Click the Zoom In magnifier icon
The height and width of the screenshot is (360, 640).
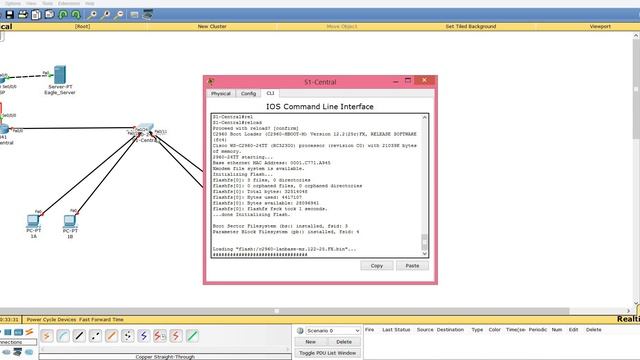click(x=92, y=15)
